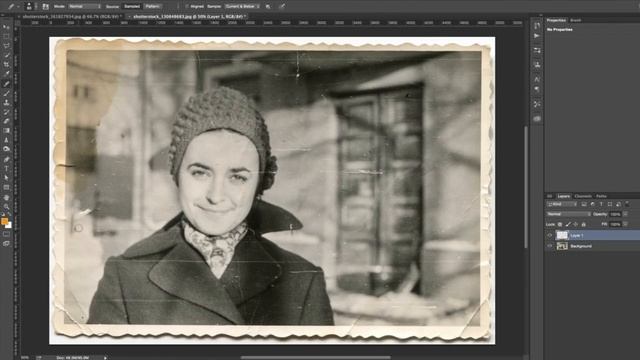Select the Move tool
The height and width of the screenshot is (360, 640).
click(6, 27)
